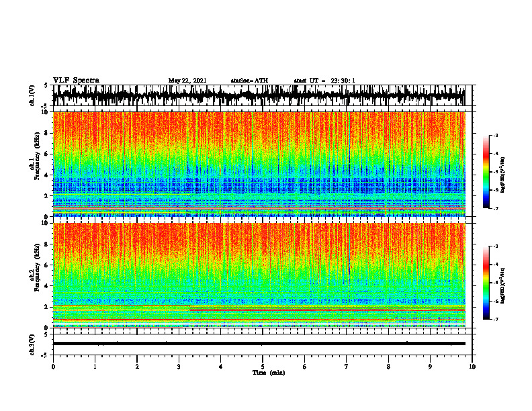Viewport: 532px width, 411px height.
Task: Click the "-7" tick on ch.1 colorbar
Action: tap(496, 208)
